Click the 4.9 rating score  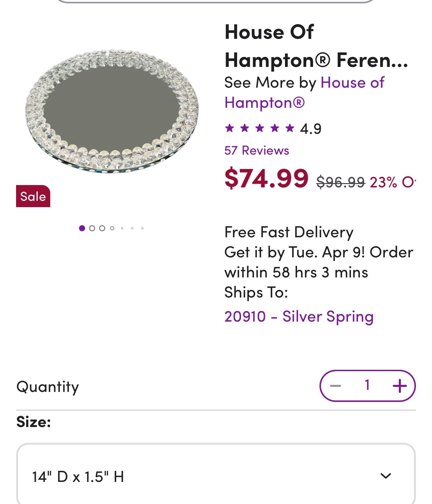pos(310,129)
